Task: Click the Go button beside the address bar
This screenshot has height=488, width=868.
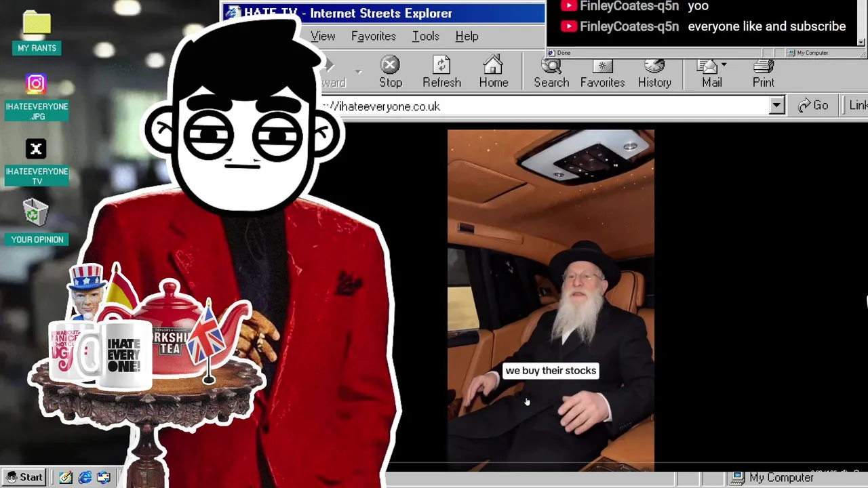Action: click(813, 106)
